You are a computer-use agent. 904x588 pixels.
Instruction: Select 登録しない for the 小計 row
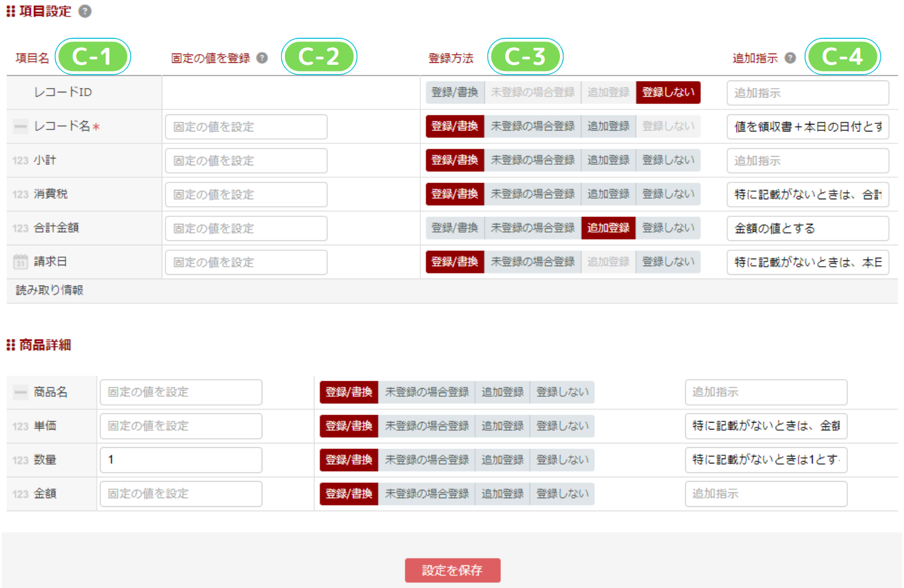coord(668,160)
